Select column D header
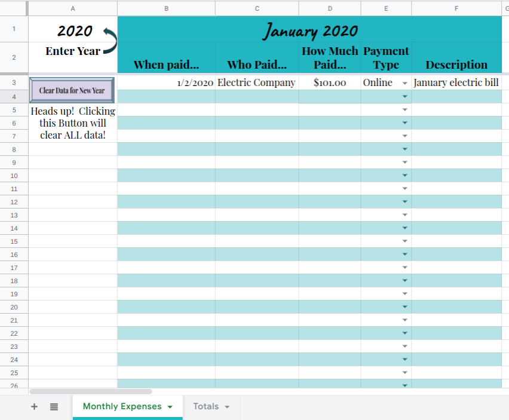509x420 pixels. pos(330,8)
